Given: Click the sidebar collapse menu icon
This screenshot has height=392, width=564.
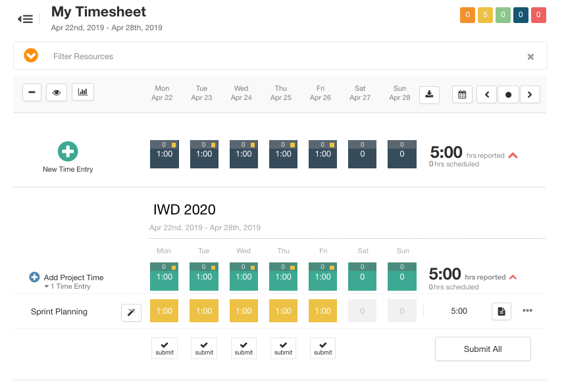Looking at the screenshot, I should click(x=26, y=19).
